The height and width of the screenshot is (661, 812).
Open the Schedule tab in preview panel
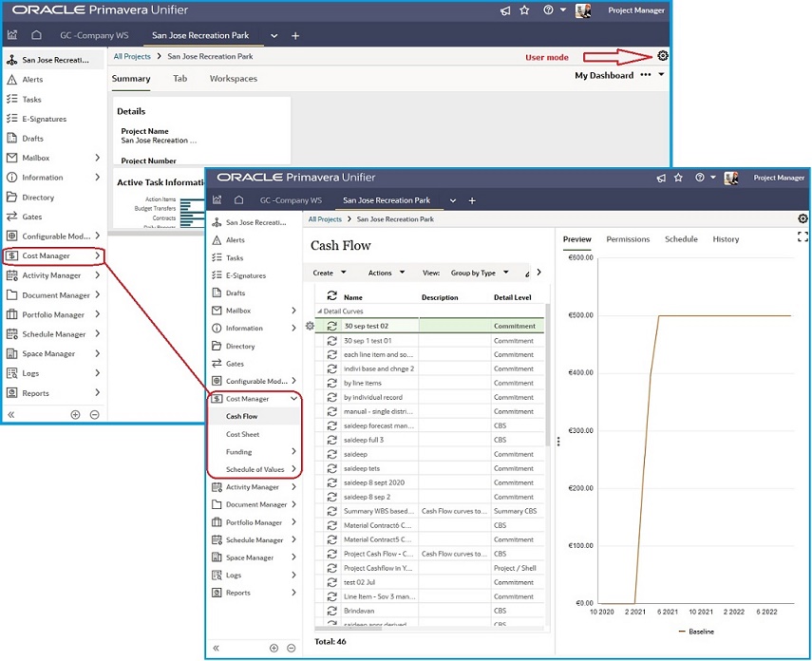681,238
